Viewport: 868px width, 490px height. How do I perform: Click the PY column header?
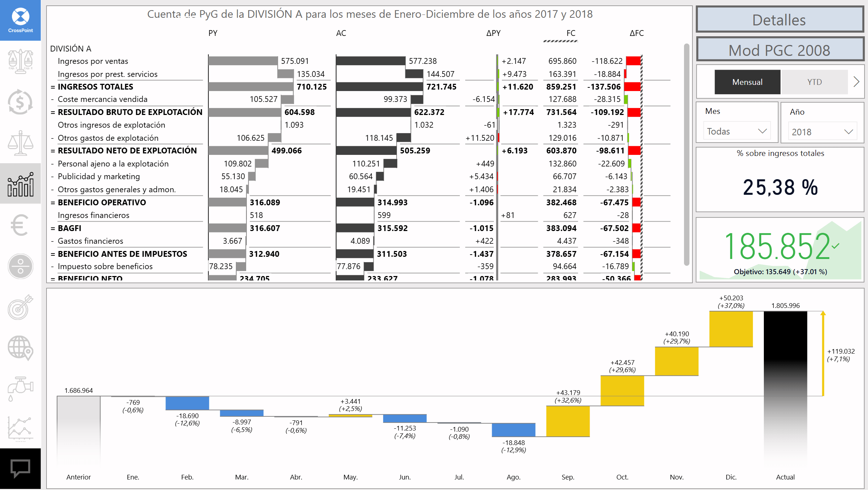pyautogui.click(x=213, y=33)
